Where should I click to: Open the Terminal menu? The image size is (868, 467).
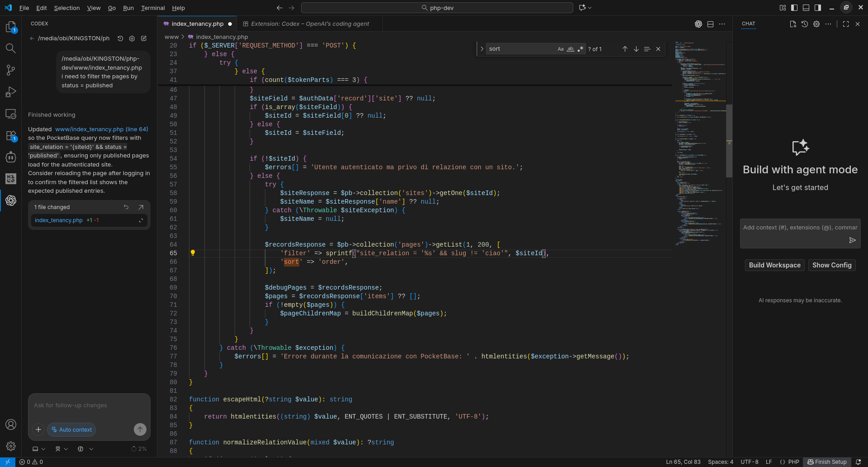[153, 8]
